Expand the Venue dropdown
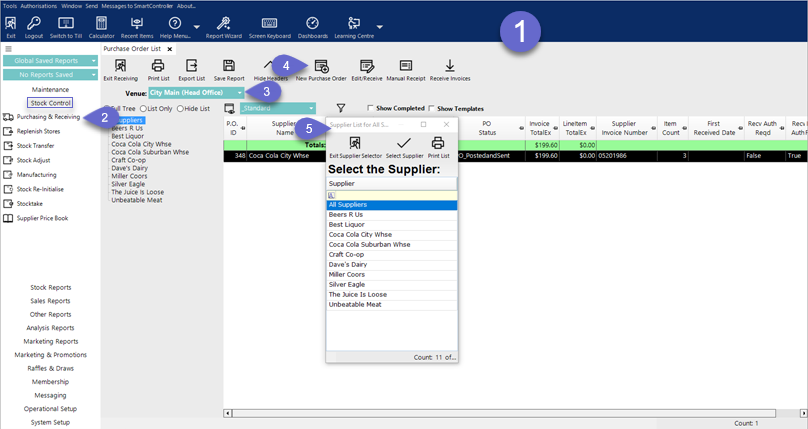 pyautogui.click(x=240, y=92)
